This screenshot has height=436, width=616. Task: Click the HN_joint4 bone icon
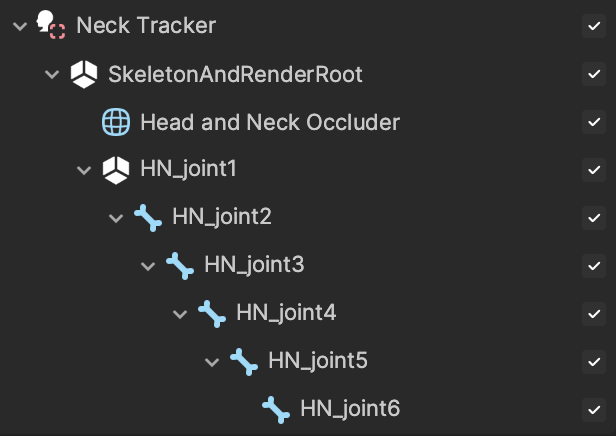(x=212, y=314)
